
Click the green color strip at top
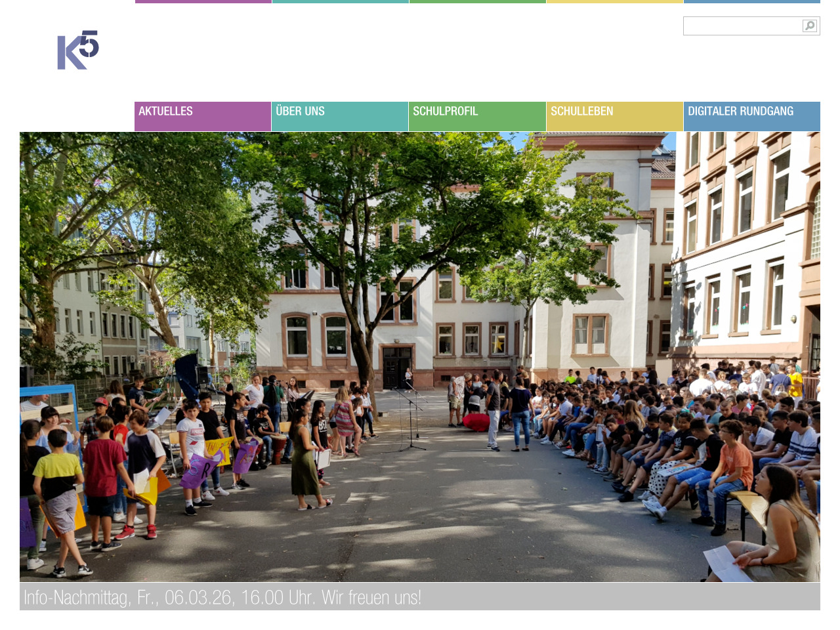coord(477,1)
